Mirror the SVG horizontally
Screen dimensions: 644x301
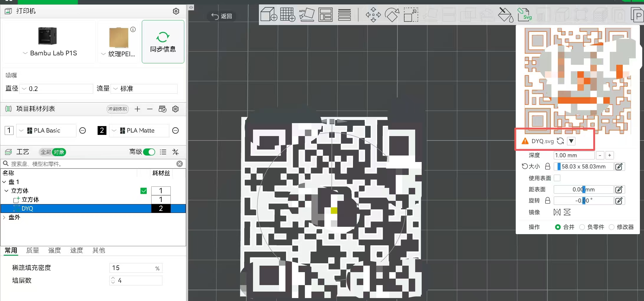point(557,212)
